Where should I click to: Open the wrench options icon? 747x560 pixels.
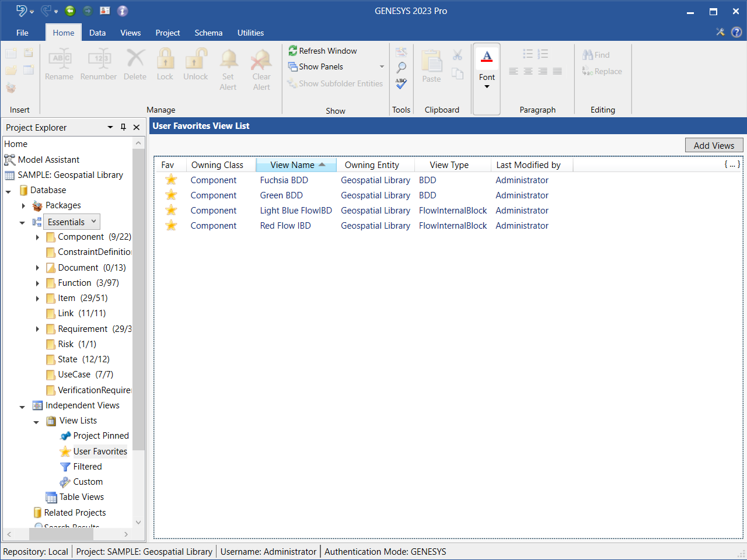(x=720, y=32)
